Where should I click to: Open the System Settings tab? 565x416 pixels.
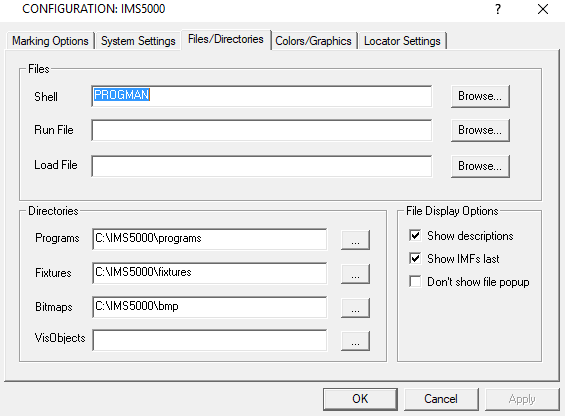138,41
